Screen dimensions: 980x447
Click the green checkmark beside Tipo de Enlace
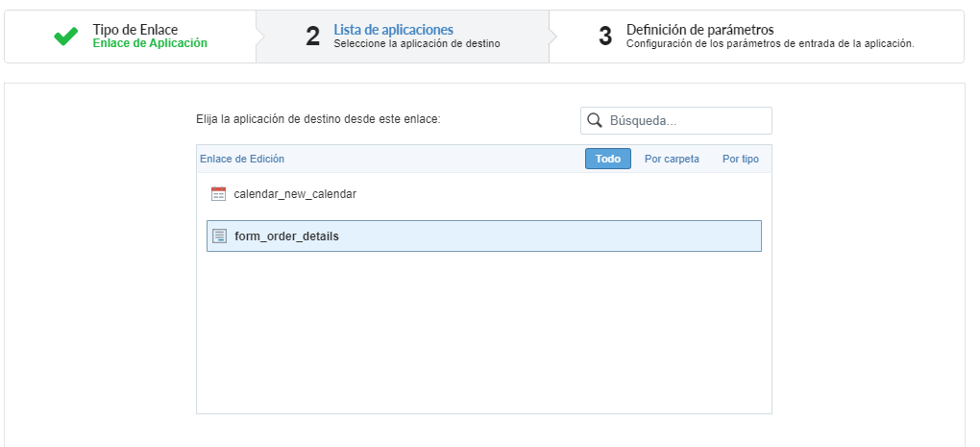pos(65,37)
